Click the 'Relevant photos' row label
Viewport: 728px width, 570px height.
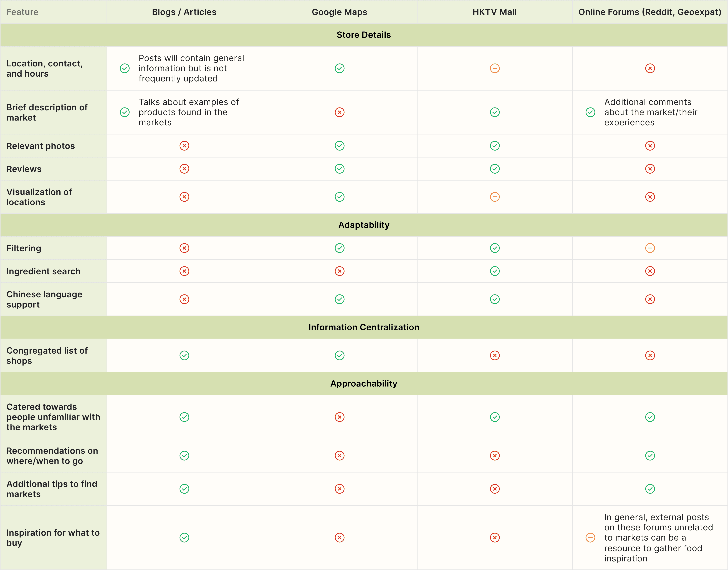coord(41,146)
